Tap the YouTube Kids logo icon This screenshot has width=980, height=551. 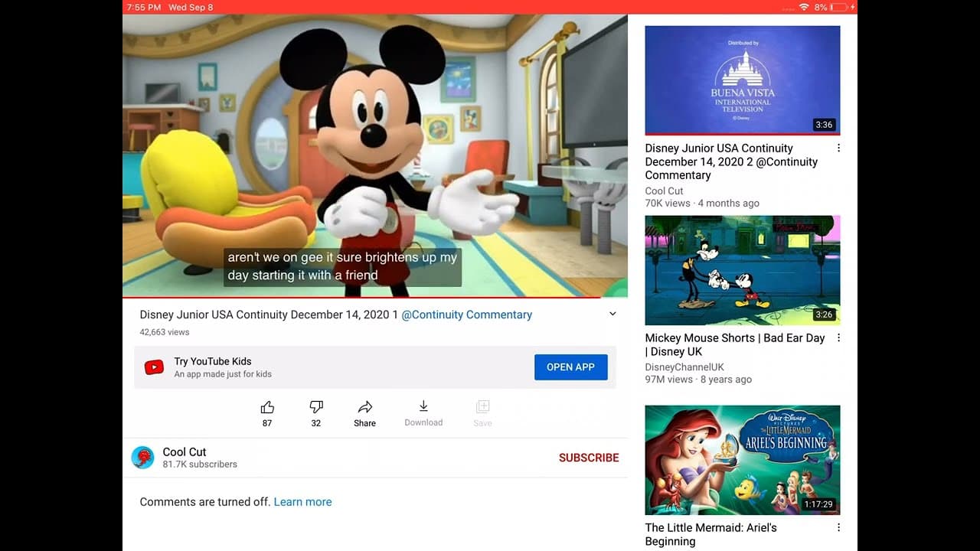pos(154,367)
